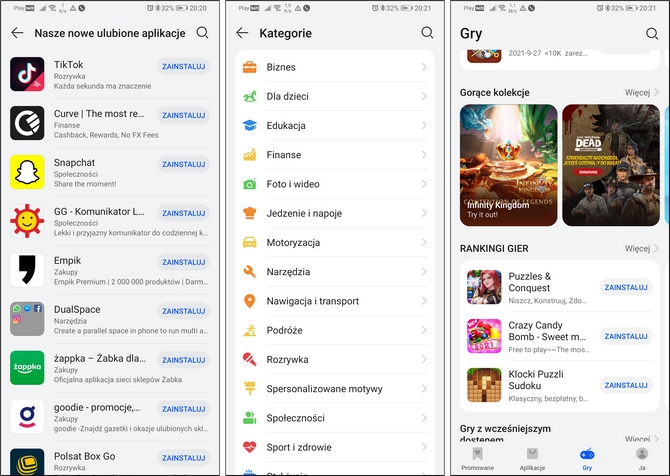Viewport: 670px width, 476px height.
Task: Open the Walking Dead collection card
Action: pyautogui.click(x=611, y=165)
